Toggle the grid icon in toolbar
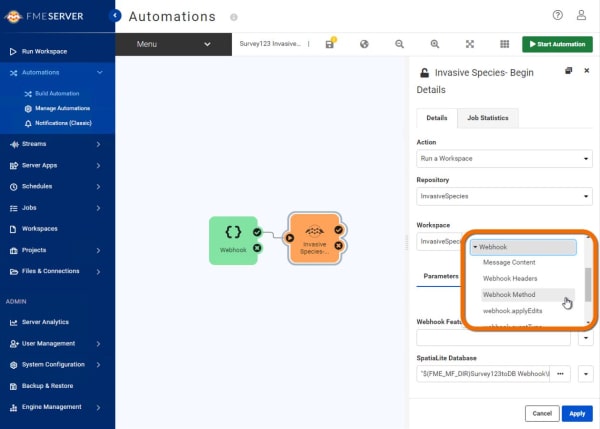The width and height of the screenshot is (600, 429). point(505,44)
